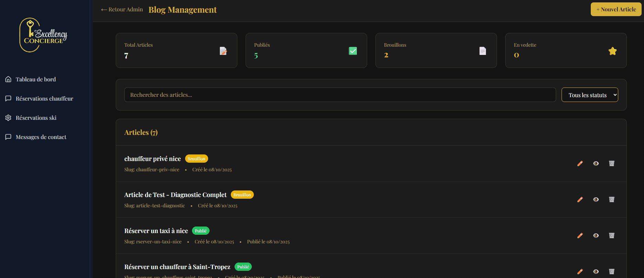Viewport: 644px width, 278px height.
Task: Delete the Saint-Tropez chauffeur article
Action: coord(612,271)
